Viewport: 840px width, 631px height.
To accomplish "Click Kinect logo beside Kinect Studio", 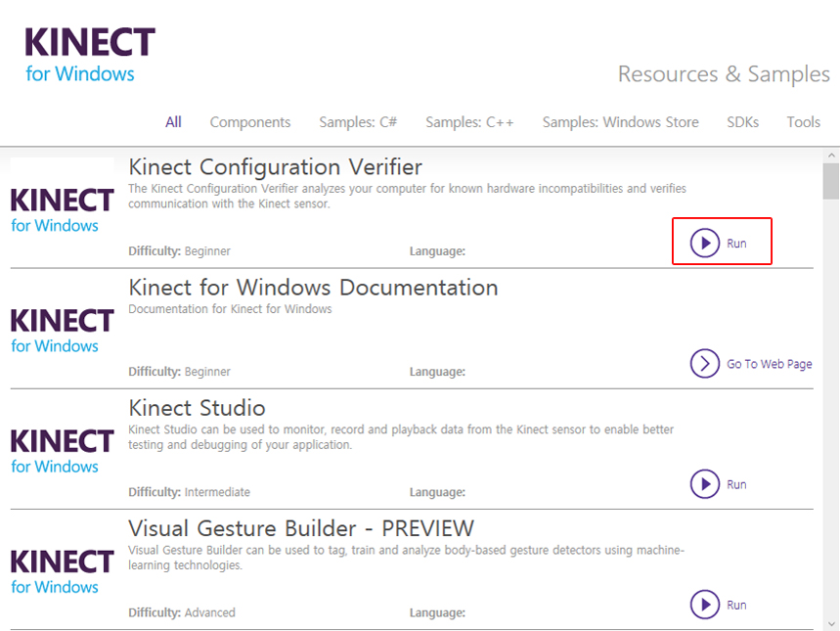I will point(63,451).
